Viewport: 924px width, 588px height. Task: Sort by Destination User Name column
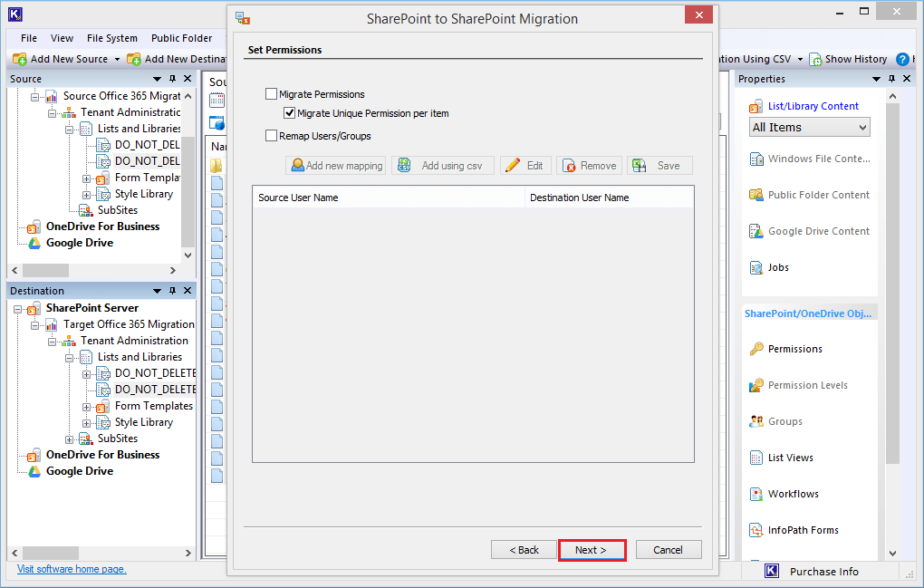click(610, 198)
